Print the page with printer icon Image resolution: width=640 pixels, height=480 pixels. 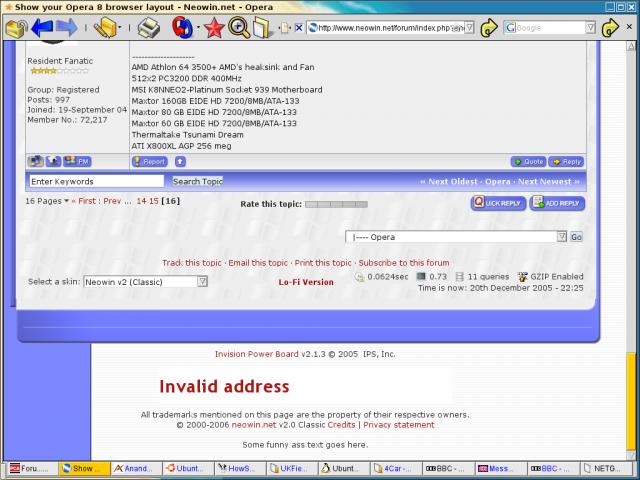tap(149, 28)
